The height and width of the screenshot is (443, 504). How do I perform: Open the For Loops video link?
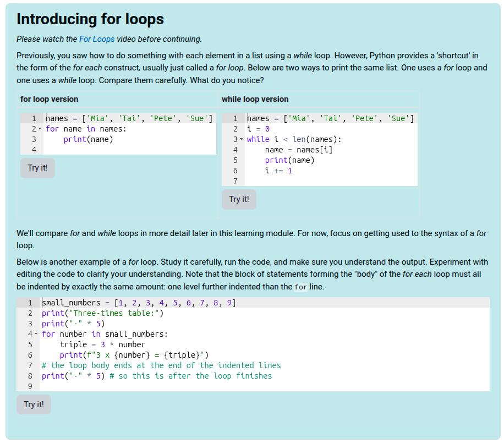tap(96, 39)
